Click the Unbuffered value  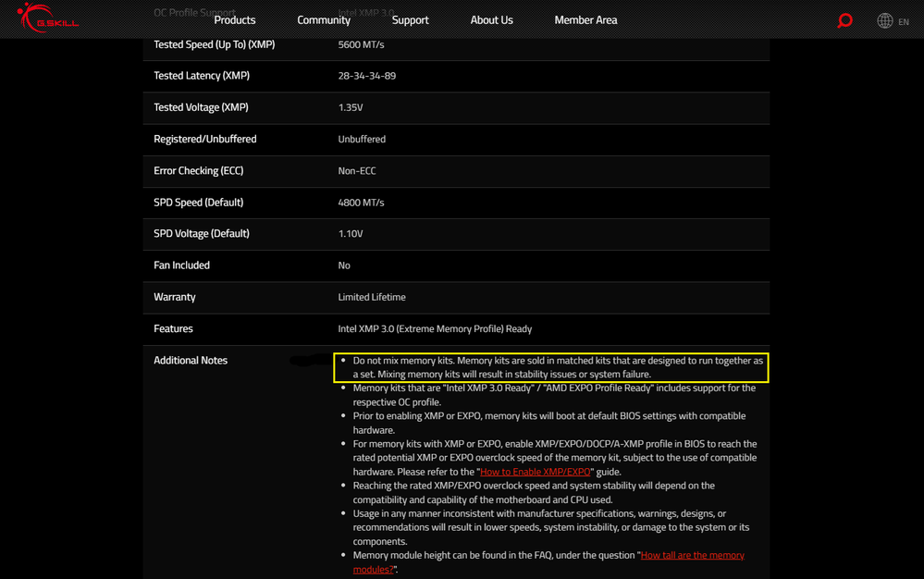pos(362,140)
